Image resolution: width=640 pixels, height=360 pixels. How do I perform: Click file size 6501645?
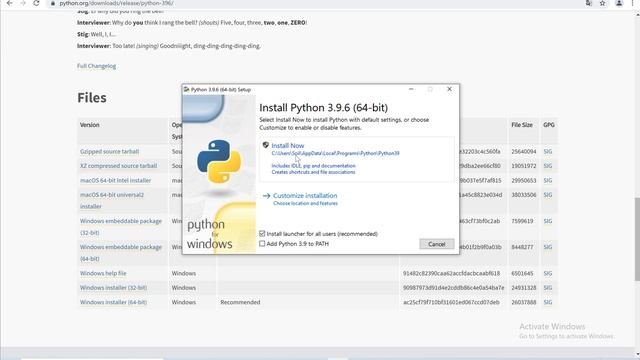pos(522,273)
